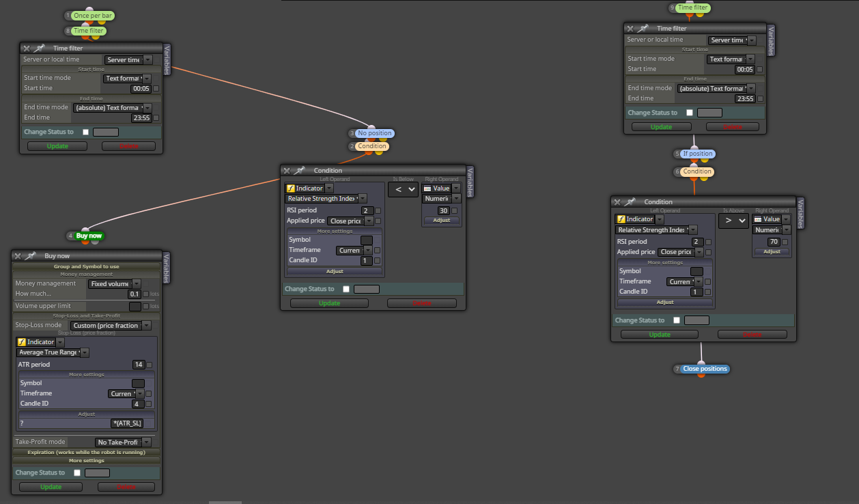This screenshot has height=504, width=859.
Task: Tick Change Status to checkbox in left Time filter
Action: coord(85,132)
